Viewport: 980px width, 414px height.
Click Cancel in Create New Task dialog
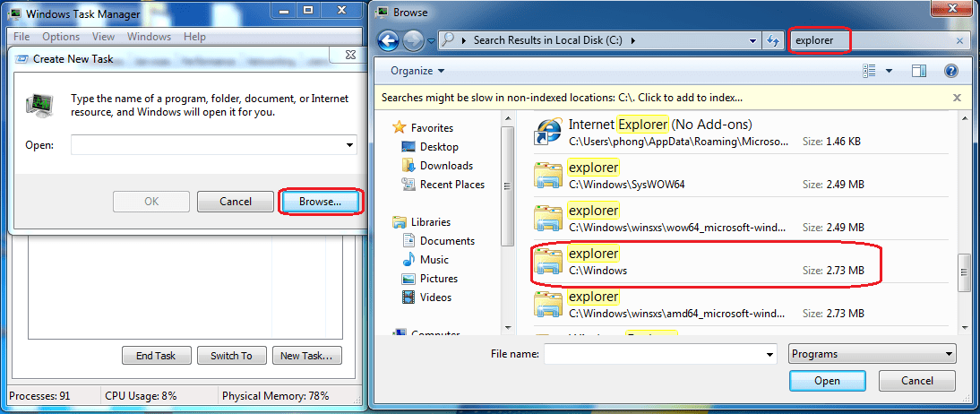point(236,202)
